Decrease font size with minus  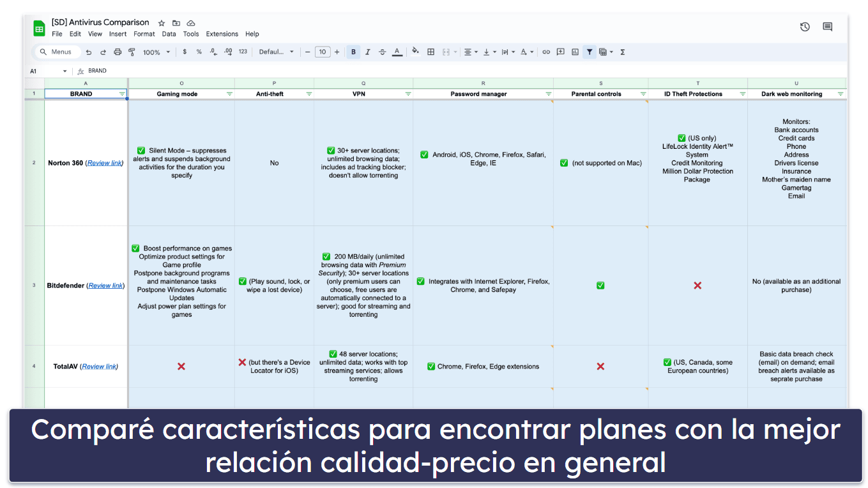[x=308, y=52]
